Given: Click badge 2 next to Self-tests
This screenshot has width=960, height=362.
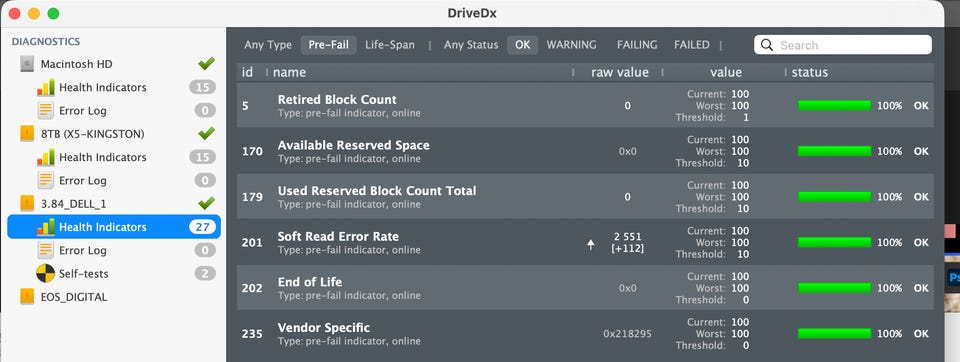Looking at the screenshot, I should tap(205, 273).
